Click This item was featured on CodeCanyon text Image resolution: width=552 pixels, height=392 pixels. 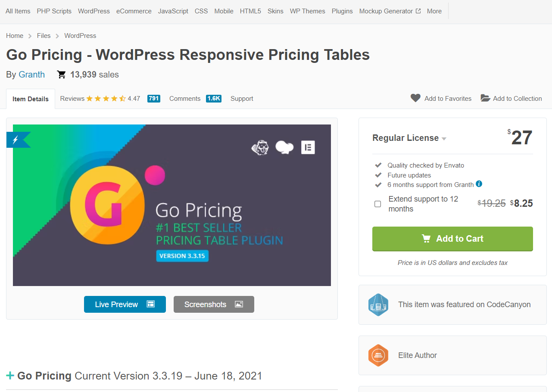tap(465, 305)
